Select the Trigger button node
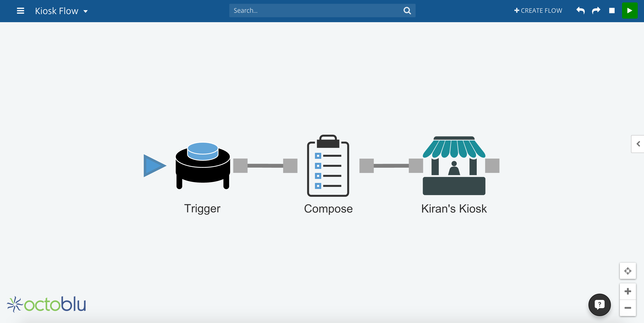The width and height of the screenshot is (644, 323). [x=203, y=166]
